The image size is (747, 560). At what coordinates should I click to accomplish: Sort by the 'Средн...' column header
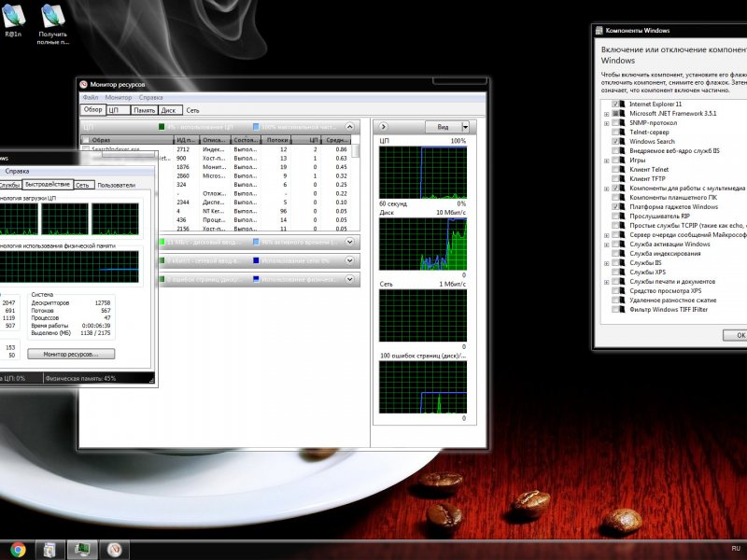tap(336, 140)
